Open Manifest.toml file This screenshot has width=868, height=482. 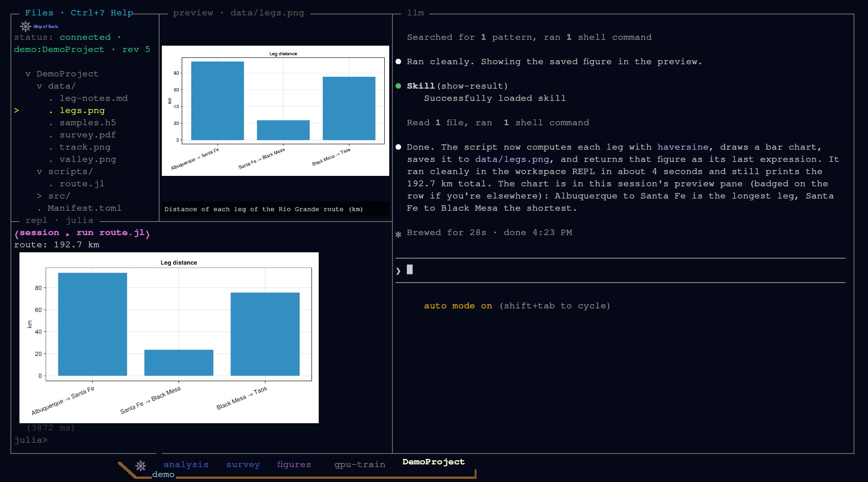(85, 208)
